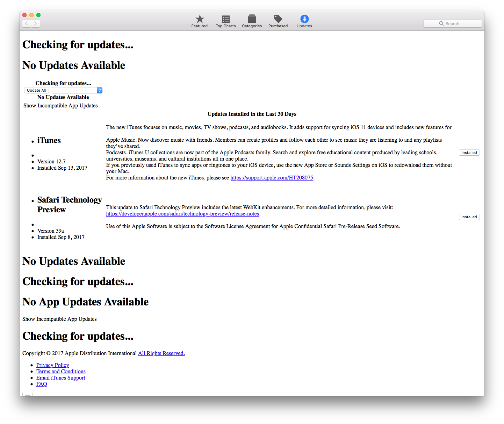Click the Copyright 2017 Apple Distribution International text

(x=79, y=353)
